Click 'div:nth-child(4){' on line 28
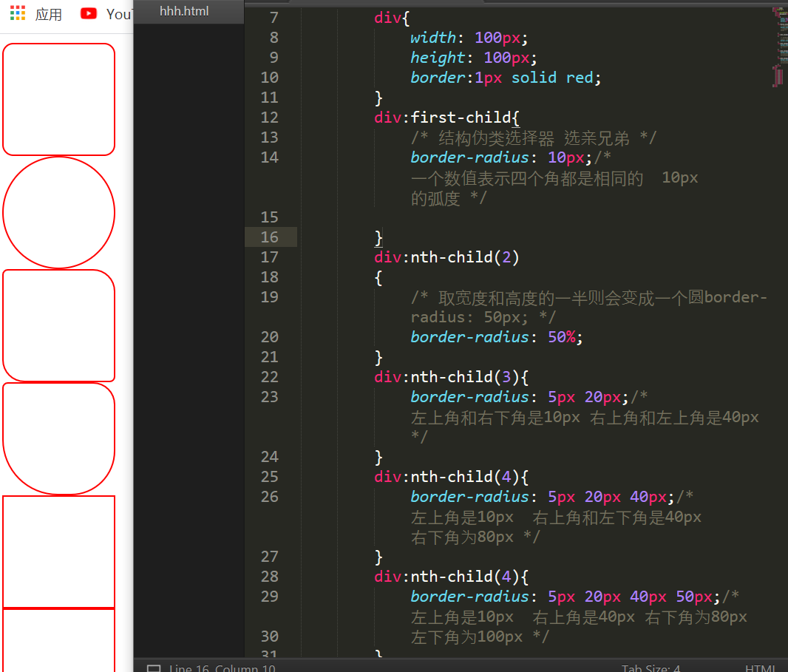 (452, 577)
